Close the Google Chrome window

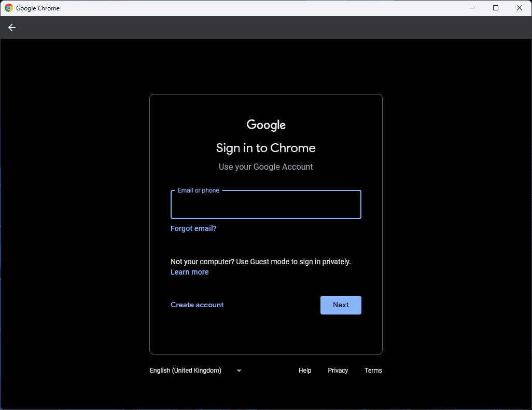(x=520, y=8)
